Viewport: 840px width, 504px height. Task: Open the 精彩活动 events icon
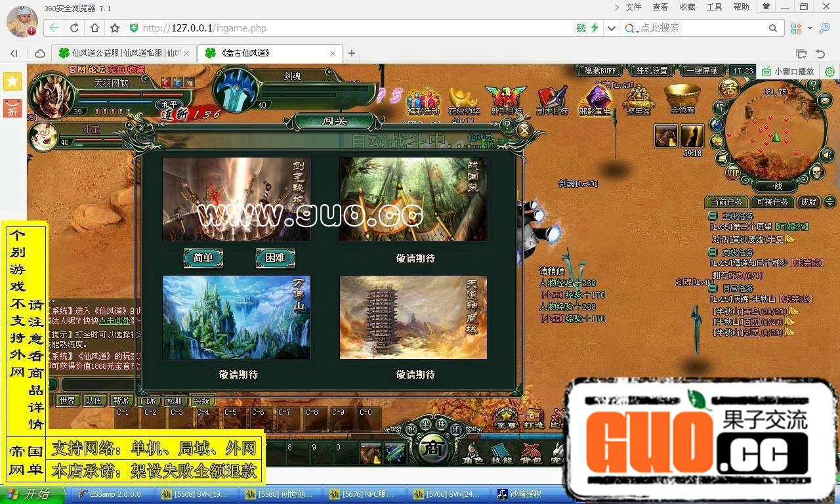pyautogui.click(x=423, y=100)
